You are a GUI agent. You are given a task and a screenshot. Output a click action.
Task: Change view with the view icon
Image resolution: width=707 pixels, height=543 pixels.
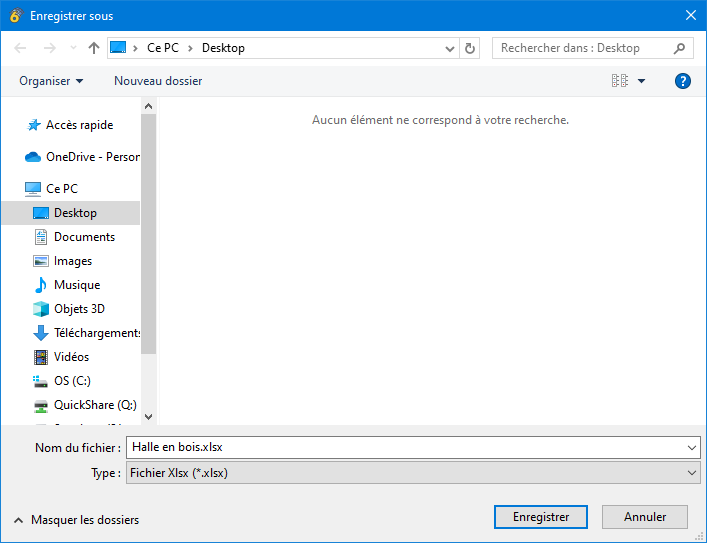tap(620, 81)
